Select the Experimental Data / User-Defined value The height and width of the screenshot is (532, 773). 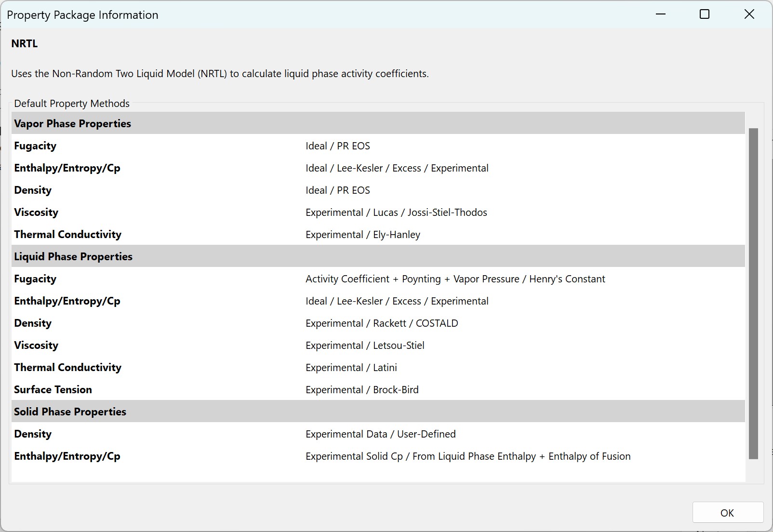(380, 434)
